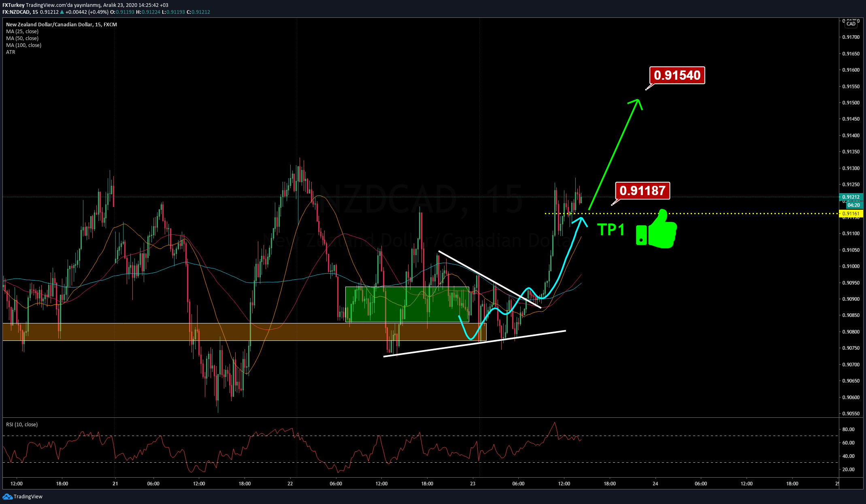Select the green TP1 text annotation
Image resolution: width=866 pixels, height=504 pixels.
point(611,230)
